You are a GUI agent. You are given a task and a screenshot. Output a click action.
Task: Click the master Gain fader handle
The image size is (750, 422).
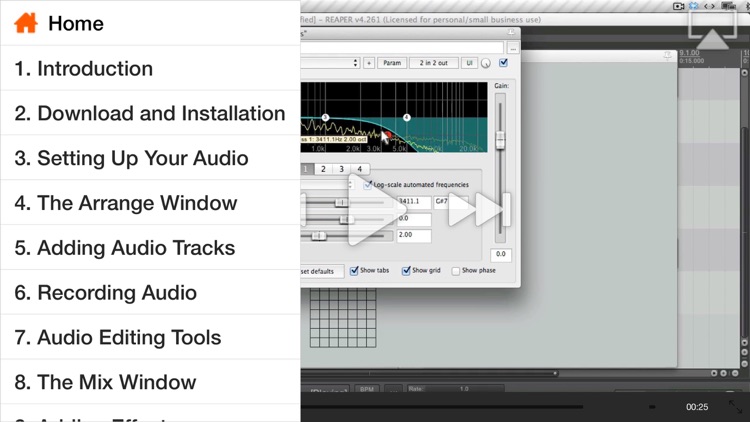500,140
